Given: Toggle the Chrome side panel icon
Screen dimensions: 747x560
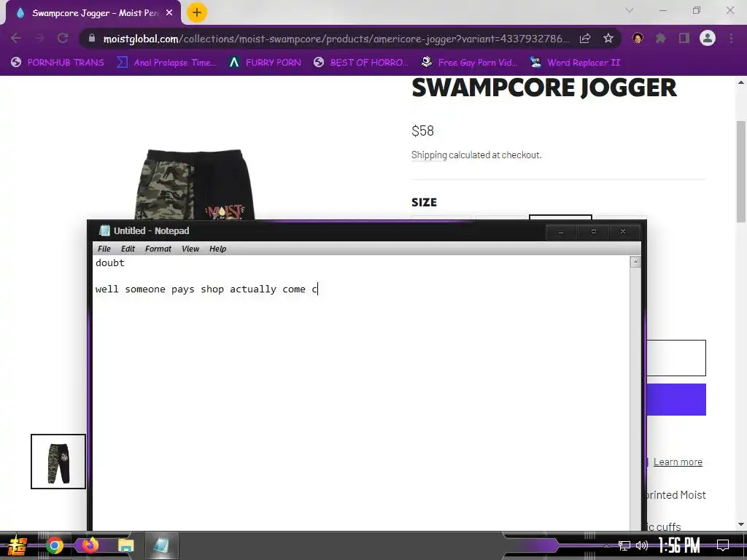Looking at the screenshot, I should click(684, 38).
